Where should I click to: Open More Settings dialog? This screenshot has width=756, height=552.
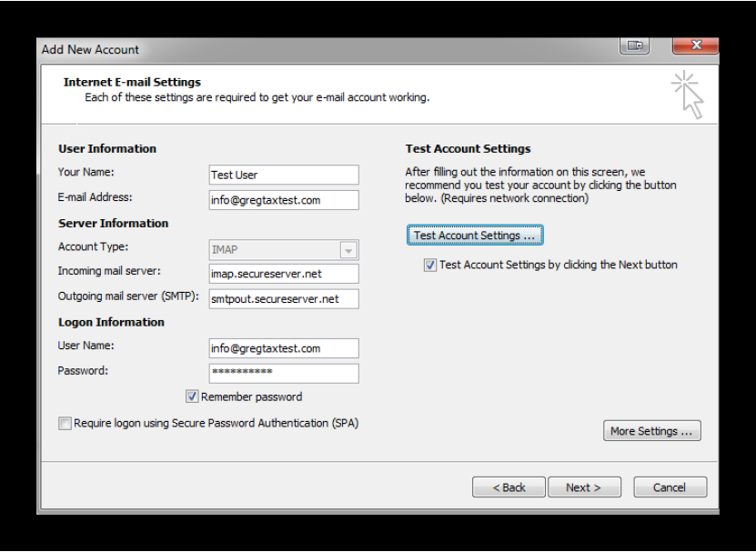coord(652,431)
